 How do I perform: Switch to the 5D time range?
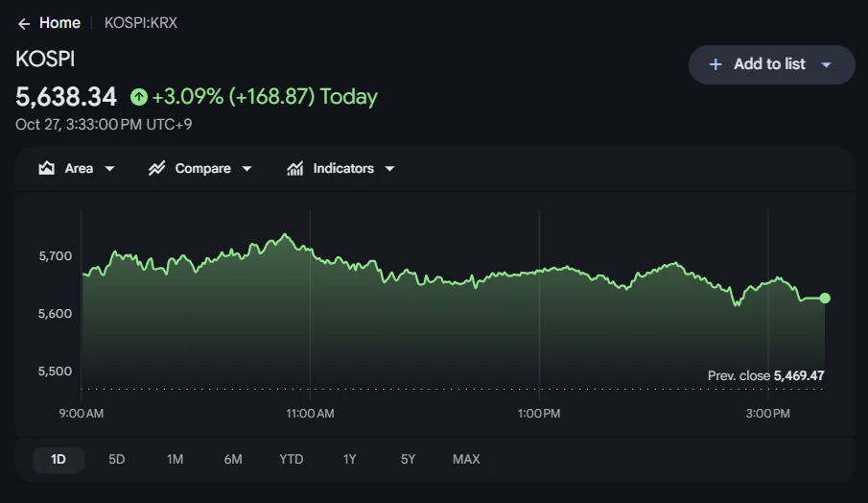pyautogui.click(x=116, y=459)
